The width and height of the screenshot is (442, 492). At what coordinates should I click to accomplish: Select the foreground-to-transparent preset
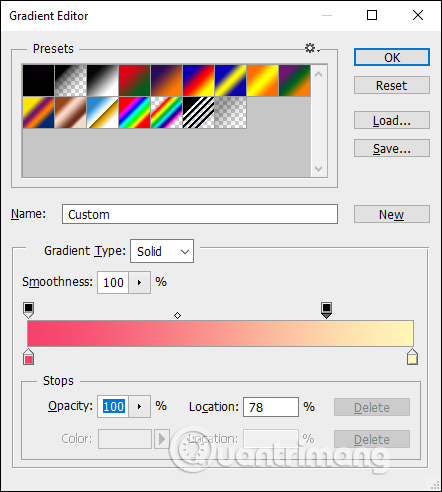click(x=70, y=80)
